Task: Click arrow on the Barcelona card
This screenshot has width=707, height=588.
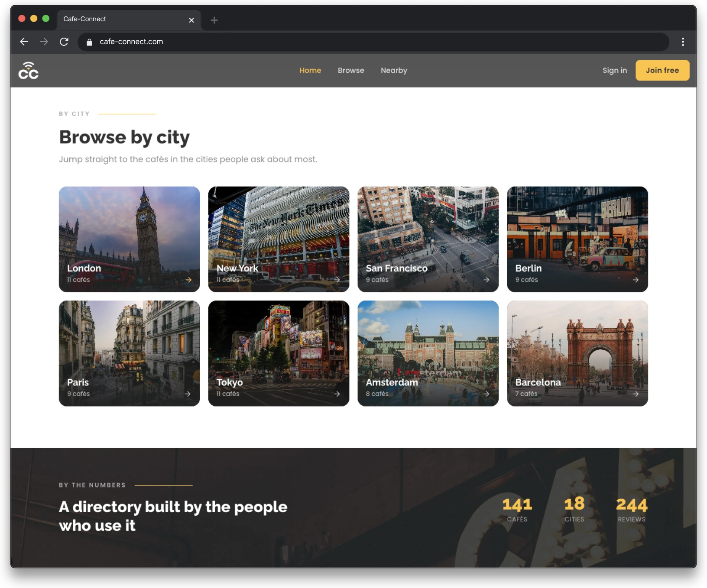Action: point(636,394)
